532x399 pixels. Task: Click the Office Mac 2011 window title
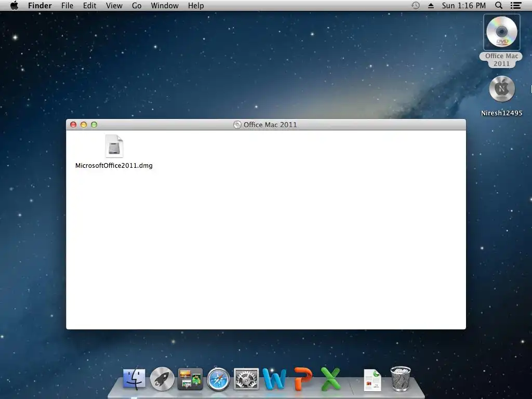pos(270,125)
